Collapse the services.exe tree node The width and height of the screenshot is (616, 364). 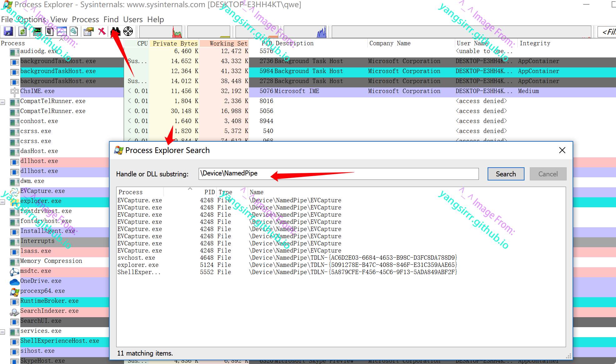[x=3, y=332]
